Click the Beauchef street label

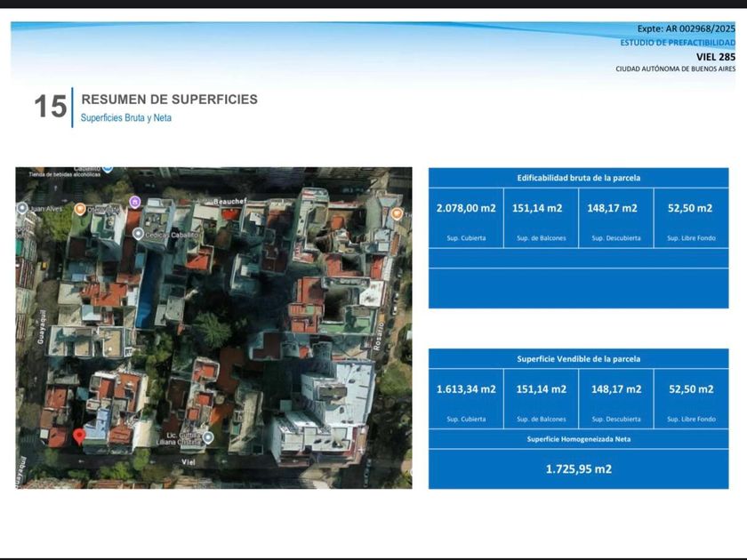coord(229,202)
